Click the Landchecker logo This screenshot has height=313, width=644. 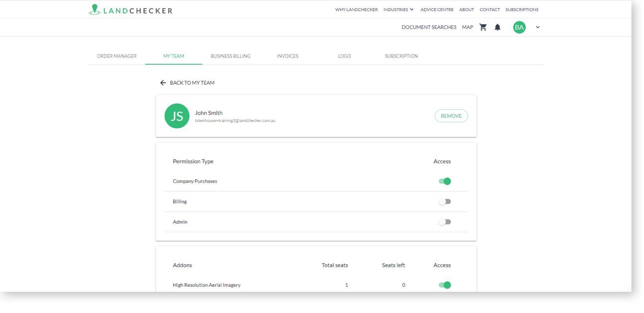130,10
